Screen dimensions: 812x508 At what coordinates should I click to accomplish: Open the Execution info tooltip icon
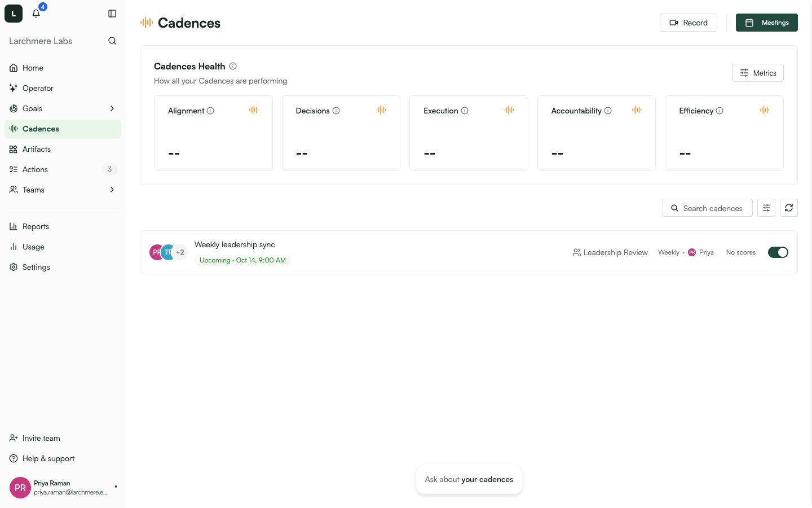click(x=465, y=111)
